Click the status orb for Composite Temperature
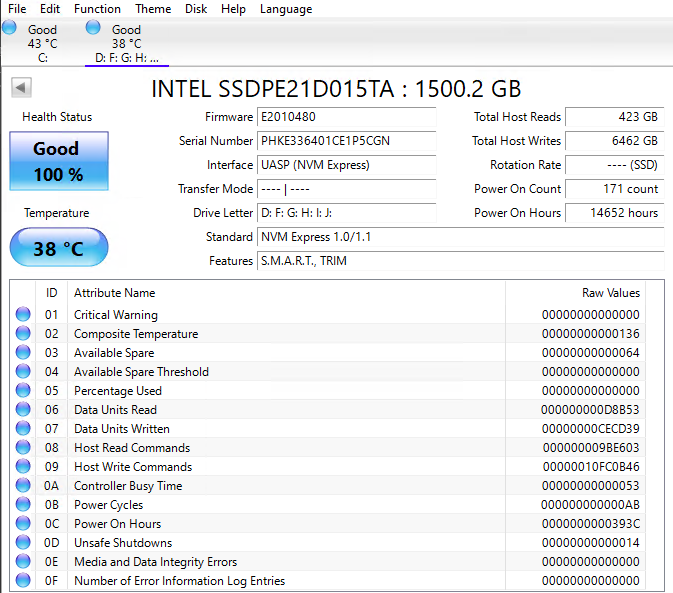 [23, 333]
